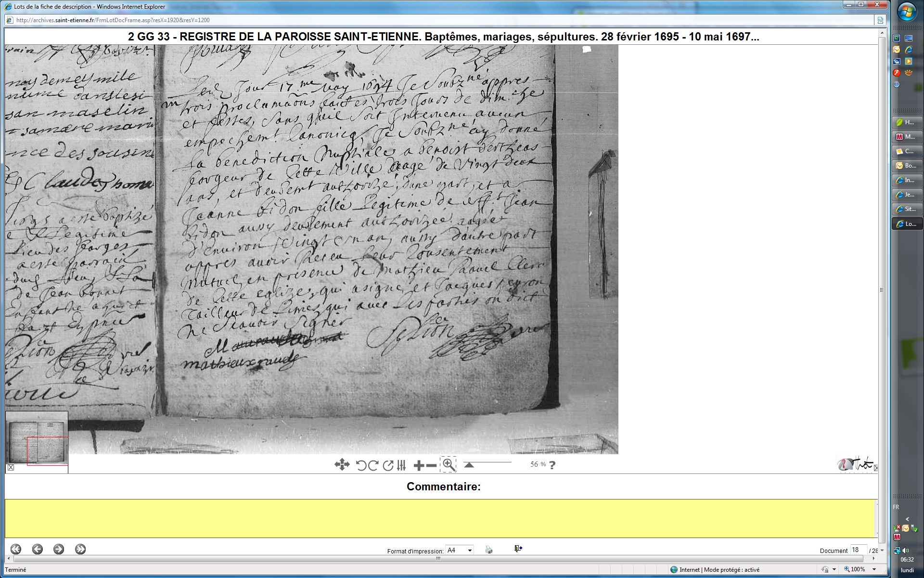The height and width of the screenshot is (578, 924).
Task: Expand the IE zoom level 100% dropdown
Action: tap(874, 569)
